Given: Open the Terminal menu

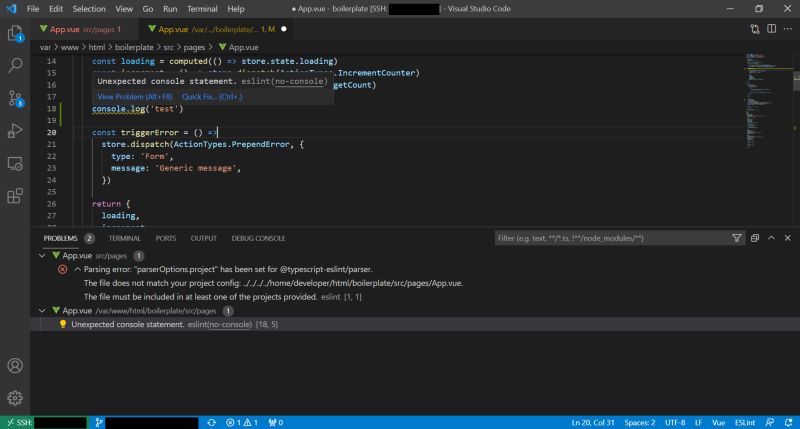Looking at the screenshot, I should [x=202, y=9].
